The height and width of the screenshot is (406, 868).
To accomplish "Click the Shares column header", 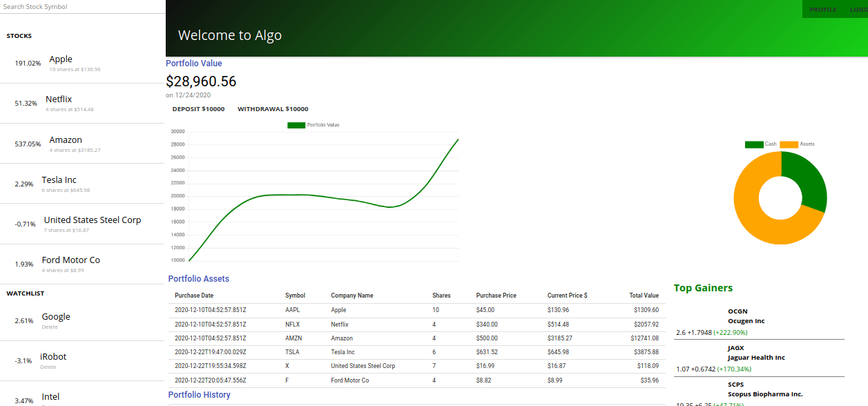I will tap(441, 296).
